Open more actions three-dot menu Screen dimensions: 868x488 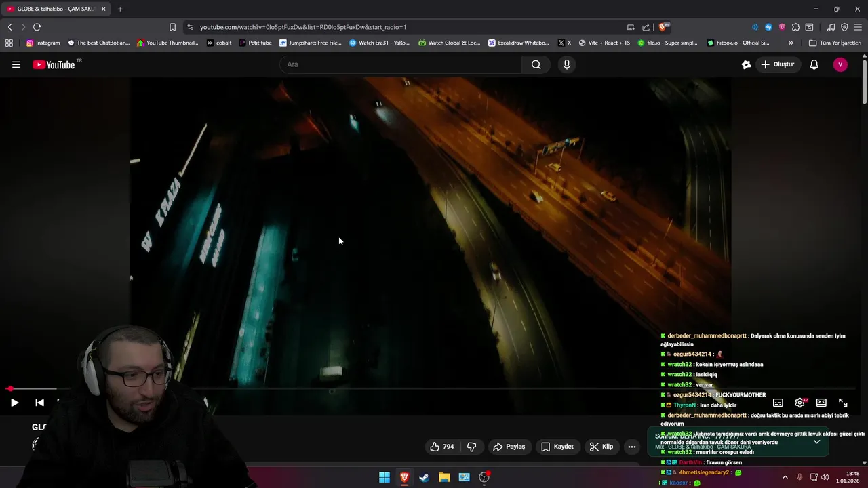tap(632, 447)
